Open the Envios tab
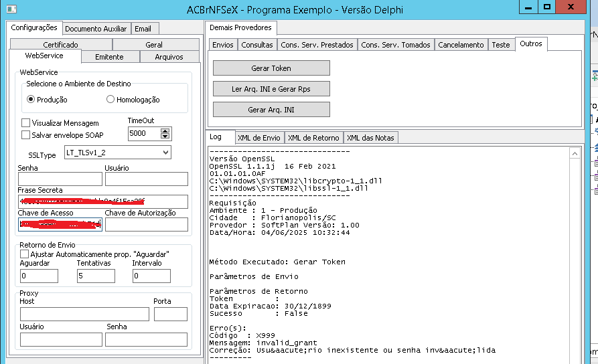This screenshot has width=598, height=364. point(223,45)
